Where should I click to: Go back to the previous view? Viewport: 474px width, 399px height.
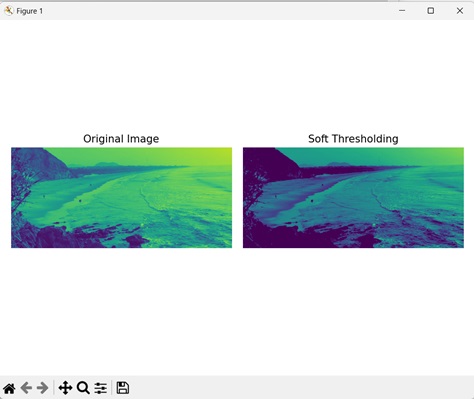26,388
